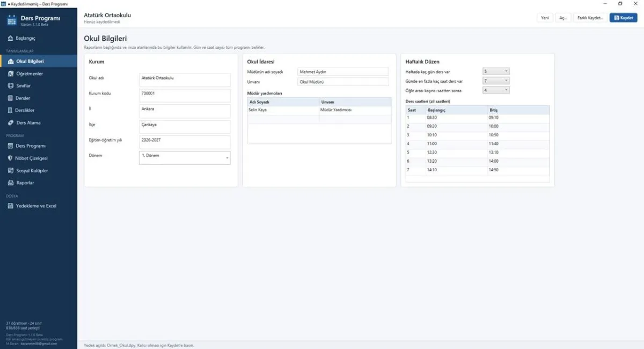Click the Başlangıç column header

[x=457, y=110]
